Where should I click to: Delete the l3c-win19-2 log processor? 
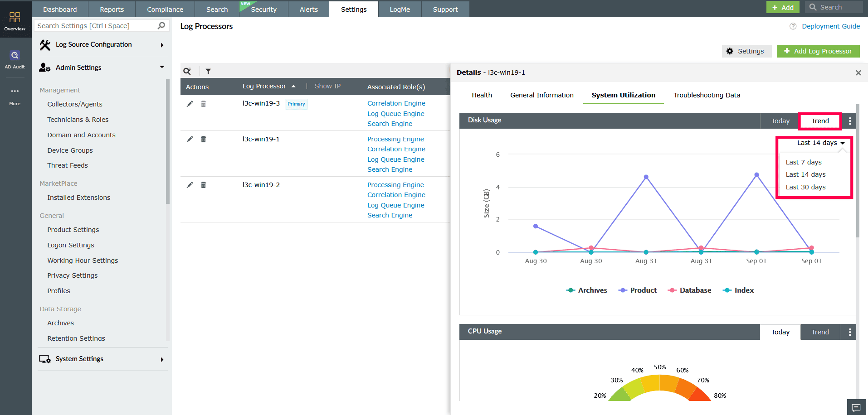(203, 185)
